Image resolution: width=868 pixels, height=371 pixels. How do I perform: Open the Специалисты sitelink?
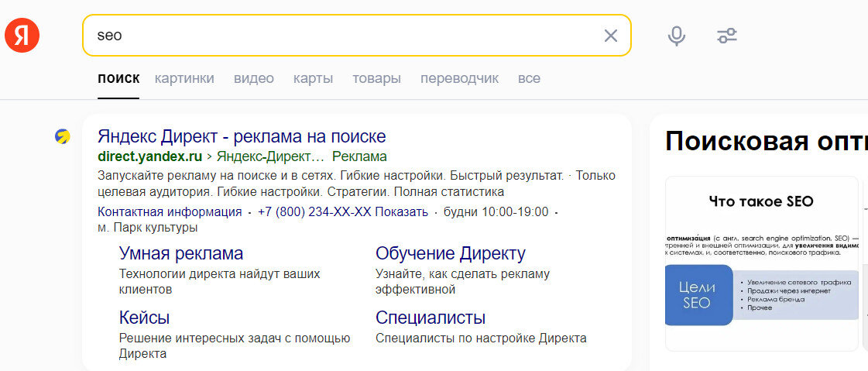click(x=430, y=318)
